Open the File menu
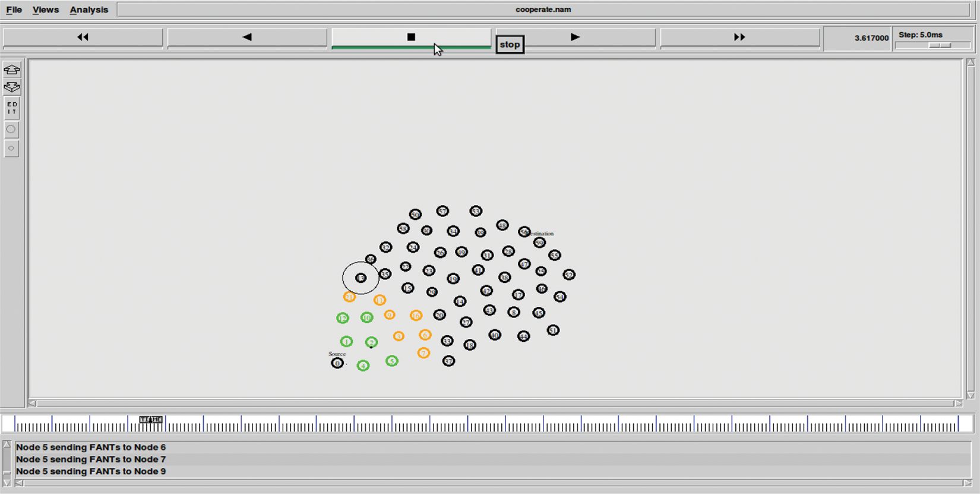Screen dimensions: 980x494 pos(14,10)
